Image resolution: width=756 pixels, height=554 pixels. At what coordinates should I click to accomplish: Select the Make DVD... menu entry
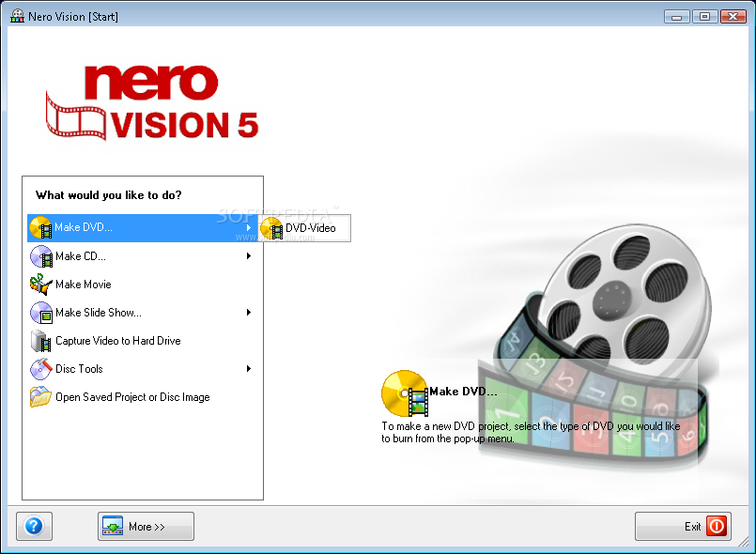click(143, 228)
